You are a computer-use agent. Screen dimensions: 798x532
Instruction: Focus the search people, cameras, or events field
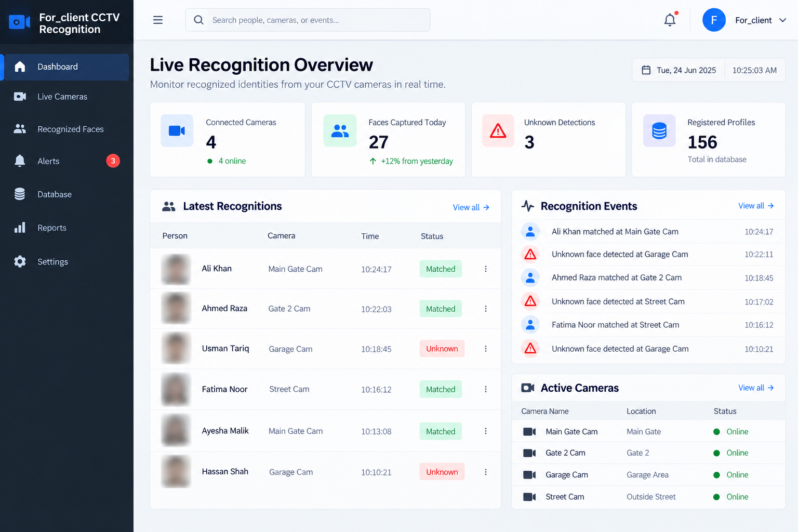[x=308, y=20]
